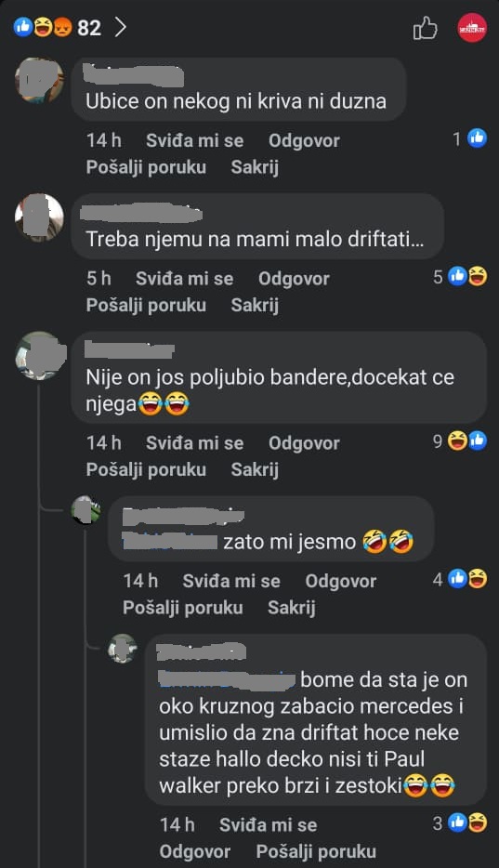View reaction on 'Ubice on nekog' comment
Image resolution: width=499 pixels, height=868 pixels.
pyautogui.click(x=469, y=138)
